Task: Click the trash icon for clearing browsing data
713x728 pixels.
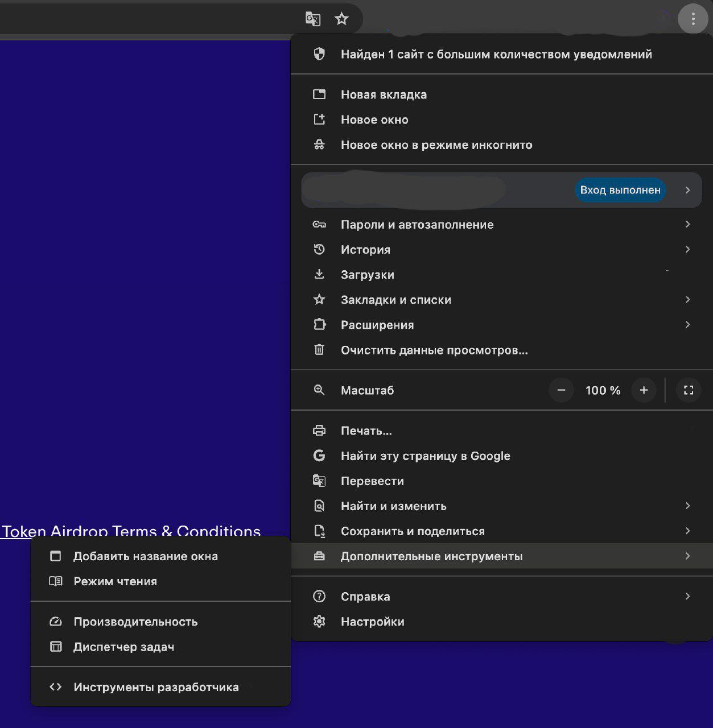Action: click(319, 350)
